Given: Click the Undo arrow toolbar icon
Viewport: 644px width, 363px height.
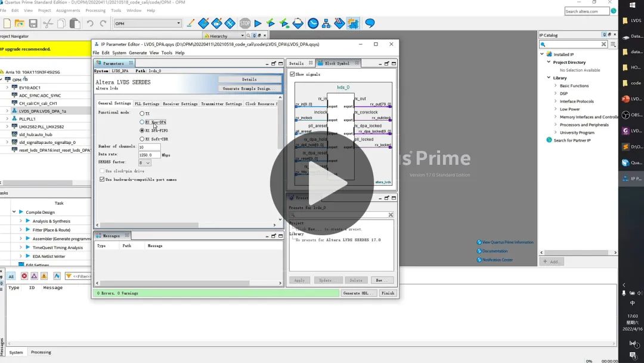Looking at the screenshot, I should pyautogui.click(x=90, y=23).
